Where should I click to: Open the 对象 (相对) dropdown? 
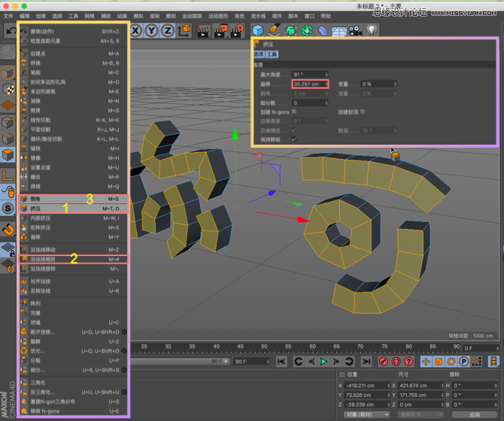367,414
